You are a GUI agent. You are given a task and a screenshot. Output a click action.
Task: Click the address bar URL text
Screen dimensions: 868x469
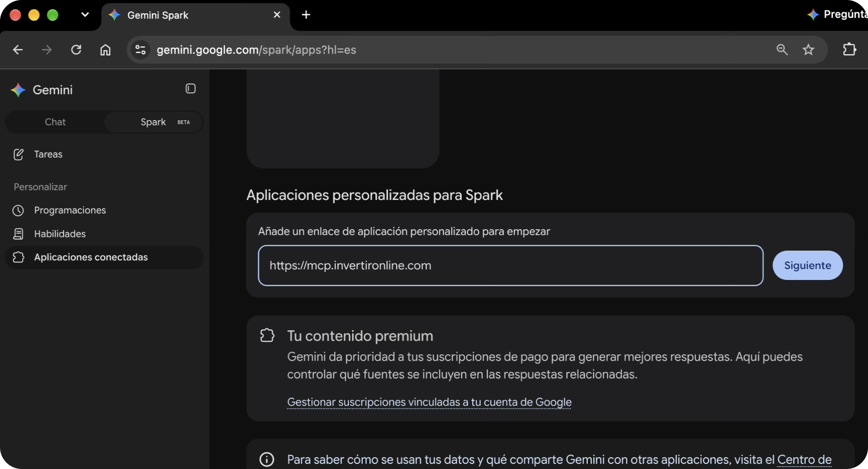257,50
